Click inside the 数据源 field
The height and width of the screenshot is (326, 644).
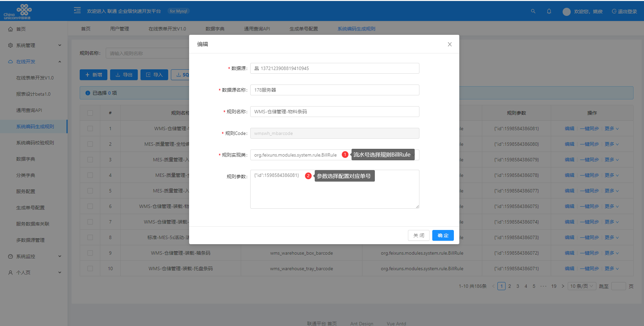335,68
